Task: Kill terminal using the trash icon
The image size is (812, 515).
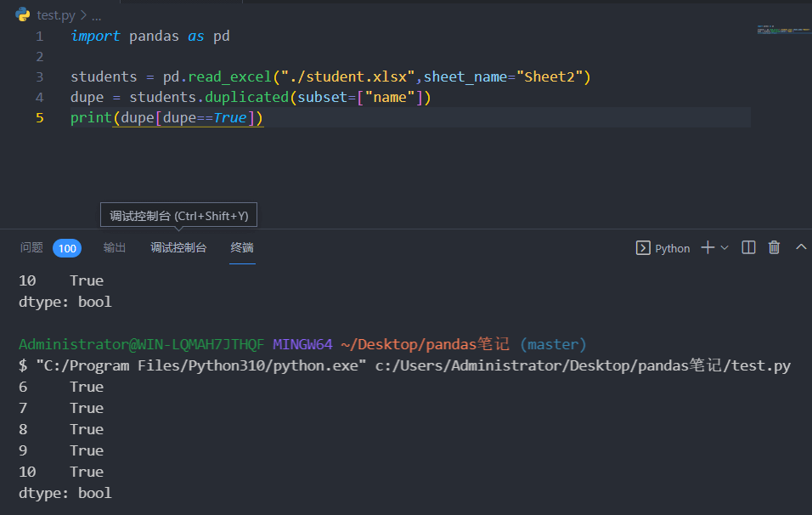Action: point(774,248)
